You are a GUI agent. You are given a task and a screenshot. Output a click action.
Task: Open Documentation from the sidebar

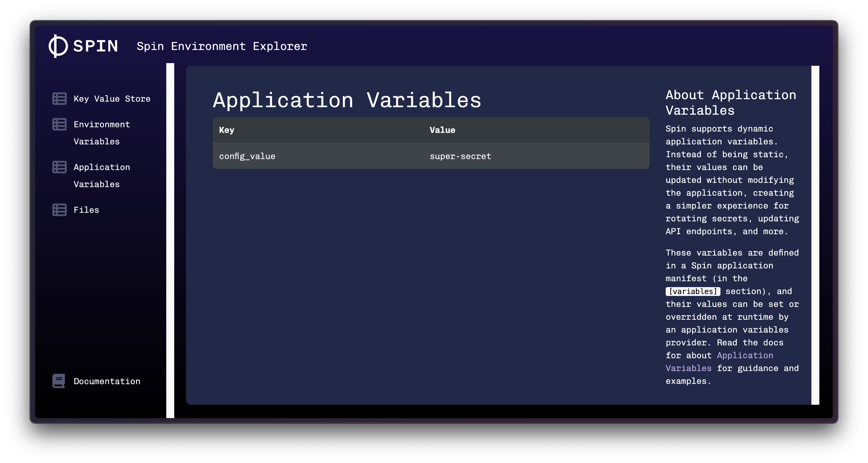pyautogui.click(x=106, y=381)
